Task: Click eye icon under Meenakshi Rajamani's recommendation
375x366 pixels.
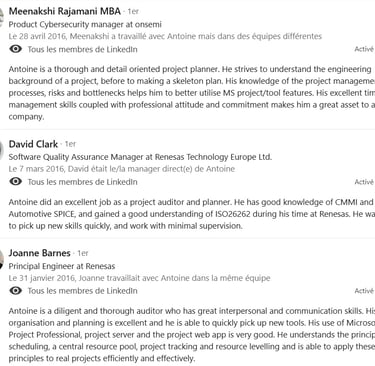Action: pos(15,49)
